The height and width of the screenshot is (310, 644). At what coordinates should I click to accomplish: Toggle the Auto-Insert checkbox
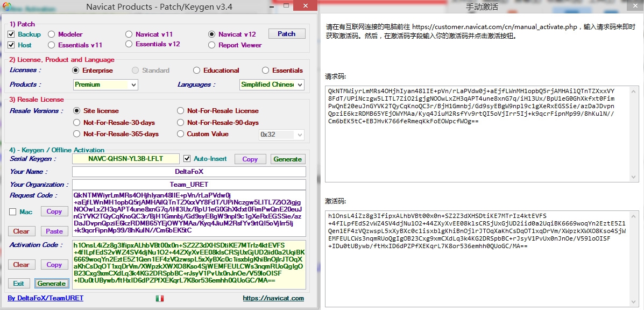(187, 159)
